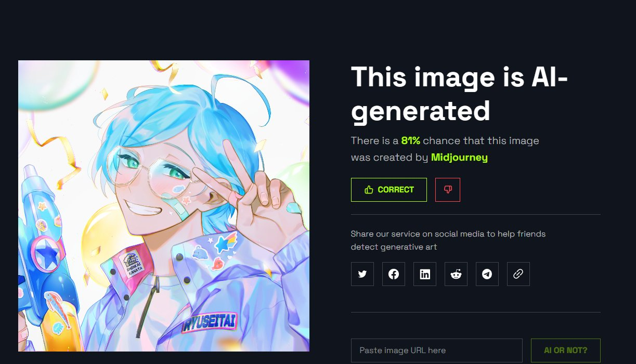Mark result wrong with thumbs-down button
Viewport: 636px width, 364px height.
click(448, 190)
